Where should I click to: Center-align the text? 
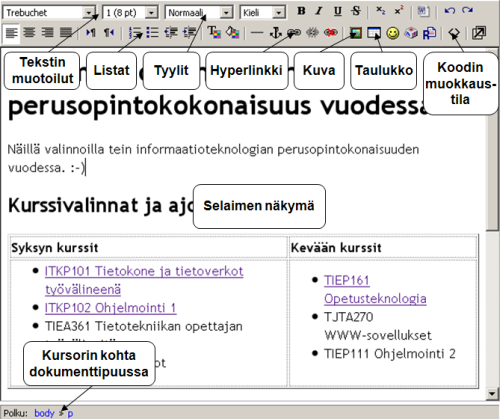pyautogui.click(x=30, y=33)
